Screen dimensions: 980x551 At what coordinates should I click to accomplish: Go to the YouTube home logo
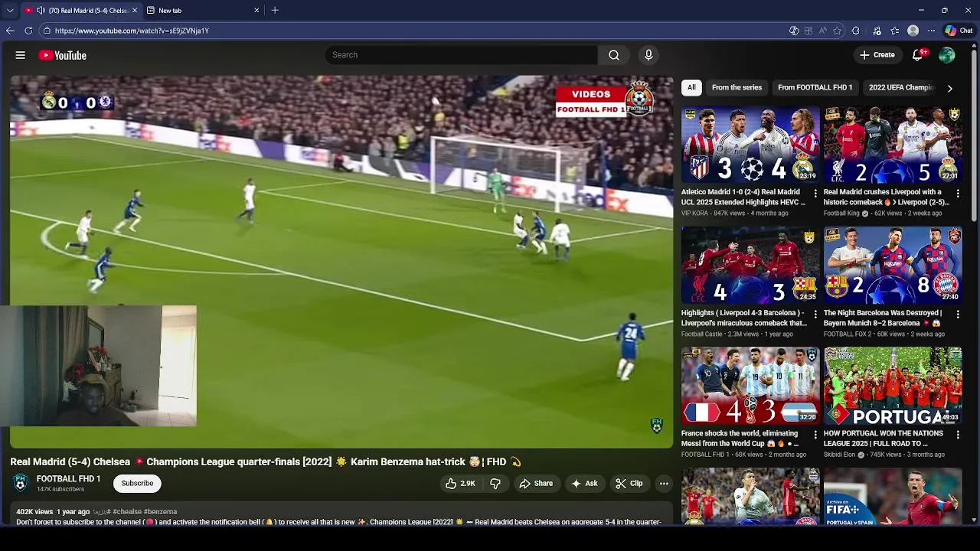pyautogui.click(x=62, y=55)
